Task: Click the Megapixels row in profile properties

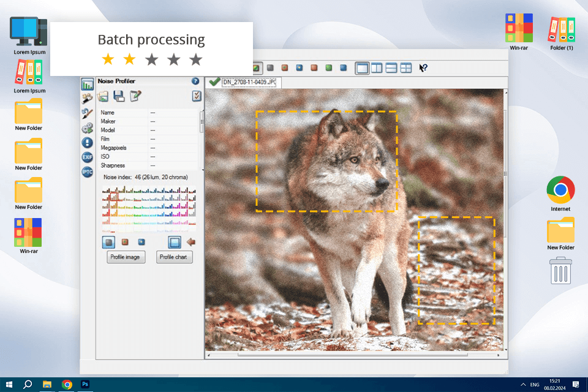Action: click(x=148, y=148)
